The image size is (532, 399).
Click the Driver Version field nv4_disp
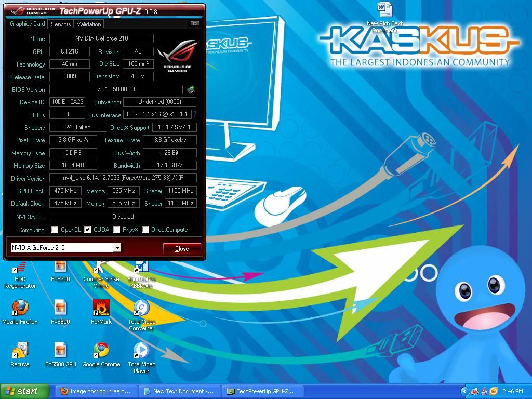click(x=123, y=178)
